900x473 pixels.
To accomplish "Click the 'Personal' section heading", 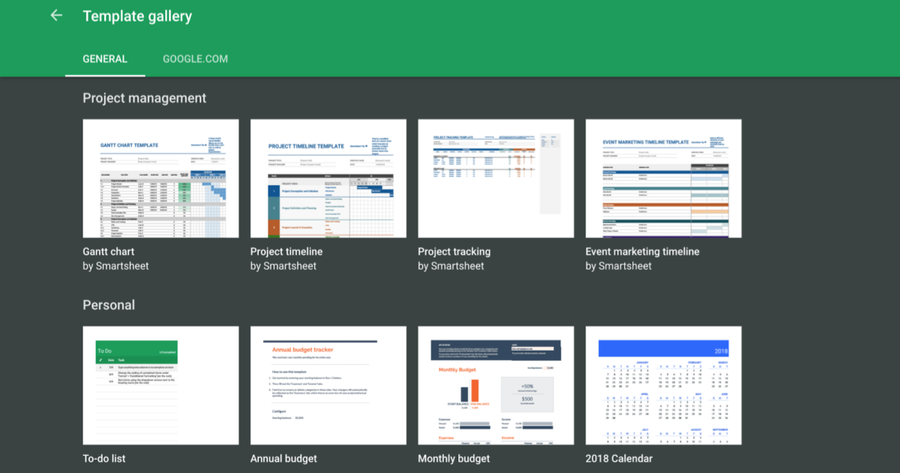I will coord(108,305).
